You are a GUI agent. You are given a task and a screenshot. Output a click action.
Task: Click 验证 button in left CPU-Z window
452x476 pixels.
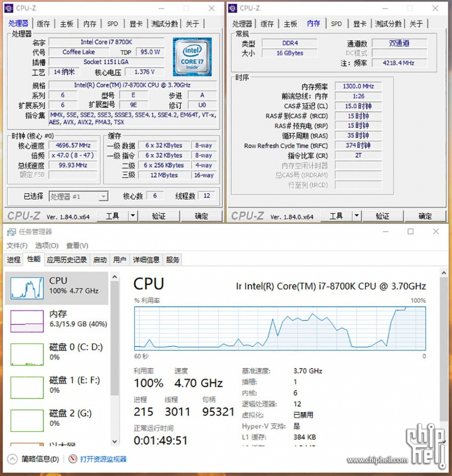click(x=159, y=216)
